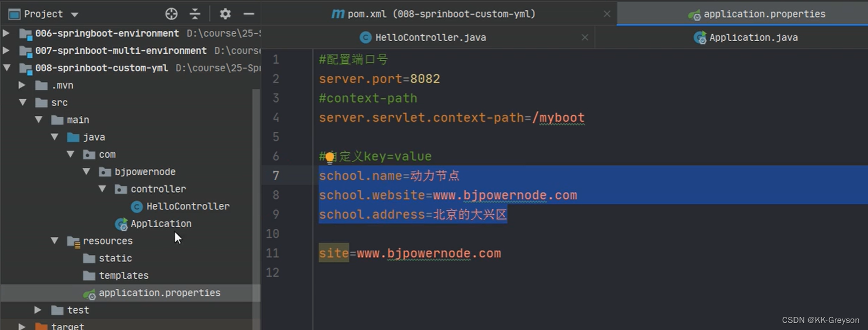Collapse 008-sprinboot-custom-yml module
This screenshot has width=868, height=330.
[7, 68]
